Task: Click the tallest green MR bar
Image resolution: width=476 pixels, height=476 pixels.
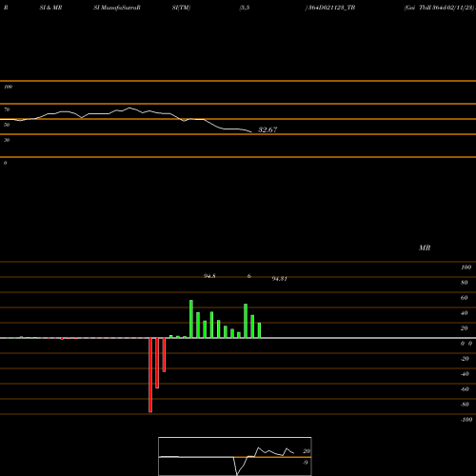Action: [191, 319]
